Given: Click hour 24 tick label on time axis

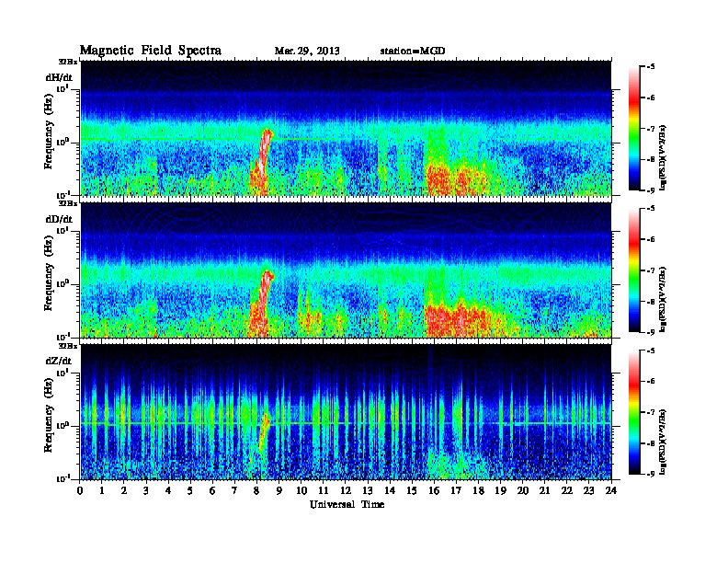Looking at the screenshot, I should click(x=611, y=490).
